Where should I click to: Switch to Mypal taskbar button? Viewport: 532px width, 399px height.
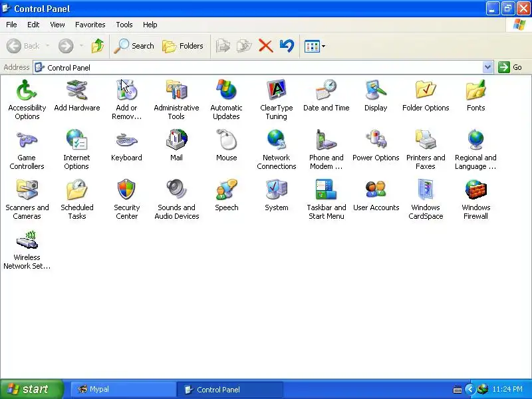tap(123, 390)
